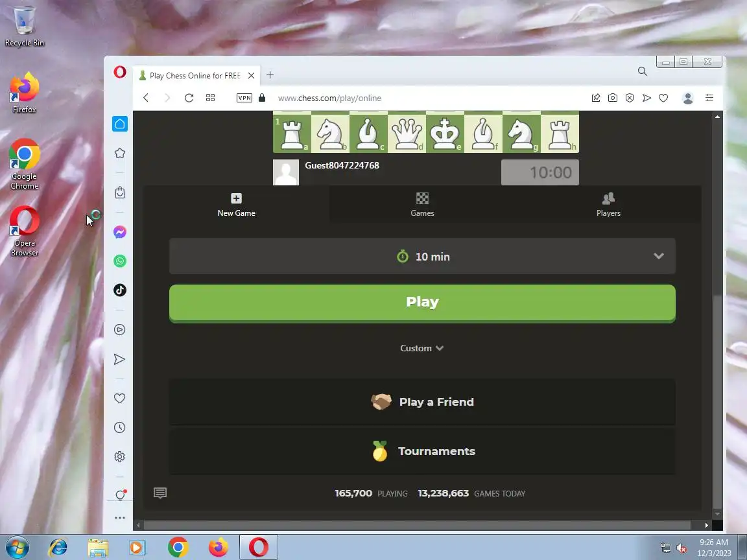Image resolution: width=747 pixels, height=560 pixels.
Task: Open My Flow send icon in toolbar
Action: (x=646, y=98)
